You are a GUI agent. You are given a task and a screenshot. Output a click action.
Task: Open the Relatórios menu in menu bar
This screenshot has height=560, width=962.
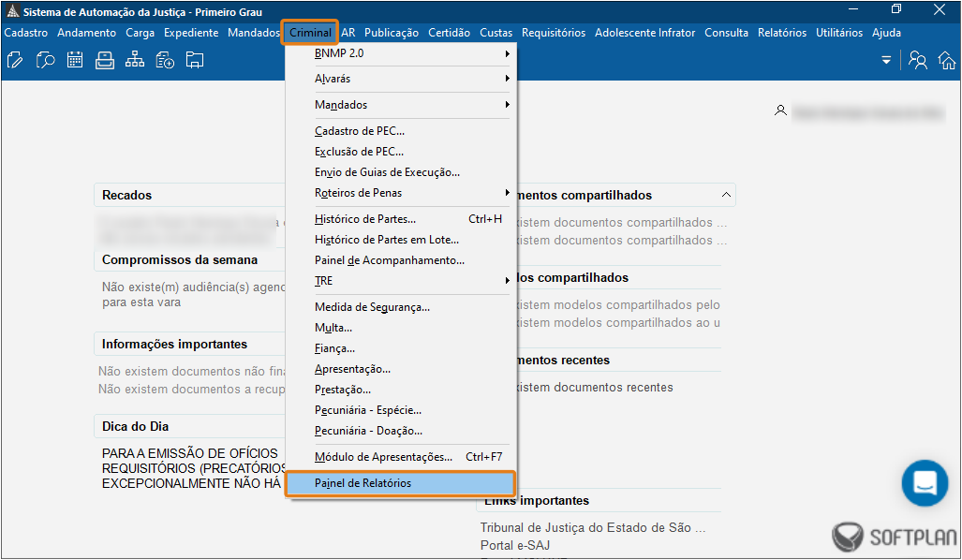click(x=781, y=33)
